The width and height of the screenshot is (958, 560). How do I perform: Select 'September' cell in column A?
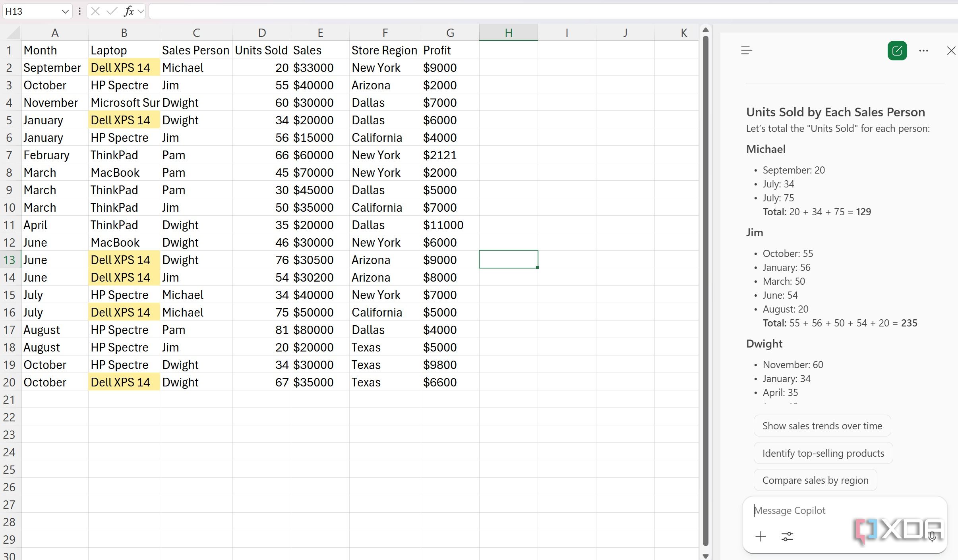click(55, 68)
